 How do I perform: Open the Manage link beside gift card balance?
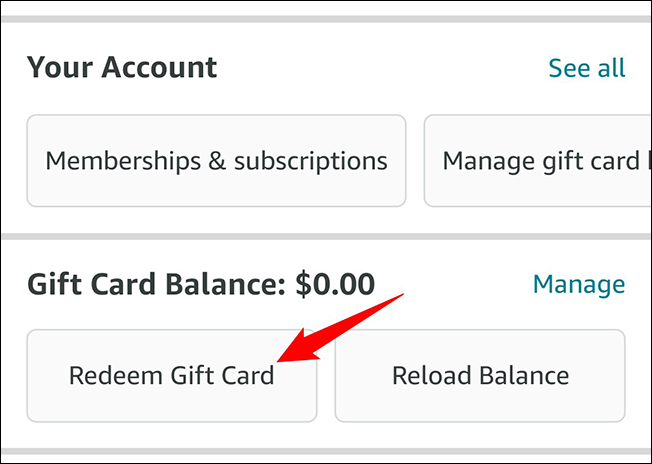pos(579,284)
